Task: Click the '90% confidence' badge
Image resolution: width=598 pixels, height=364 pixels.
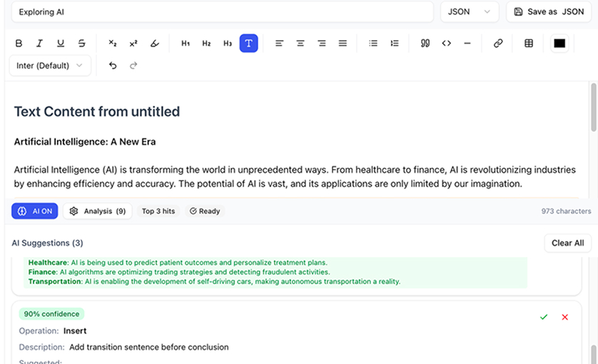Action: [x=51, y=314]
